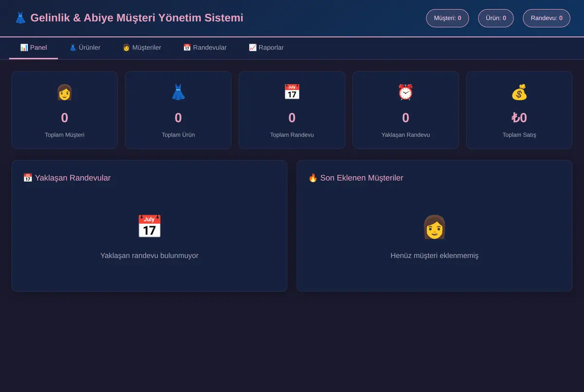
Task: Click the Yaklaşan Randevular section heading
Action: 67,178
